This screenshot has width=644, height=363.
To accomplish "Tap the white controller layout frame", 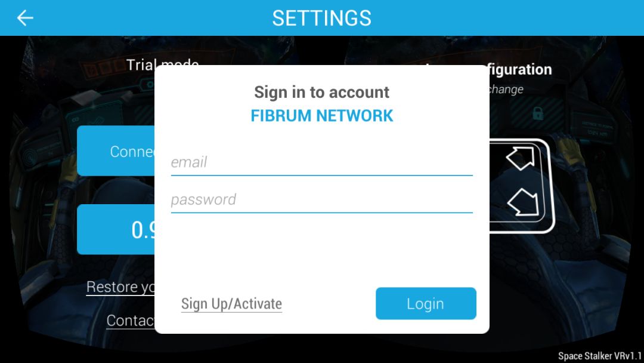I will pyautogui.click(x=522, y=186).
